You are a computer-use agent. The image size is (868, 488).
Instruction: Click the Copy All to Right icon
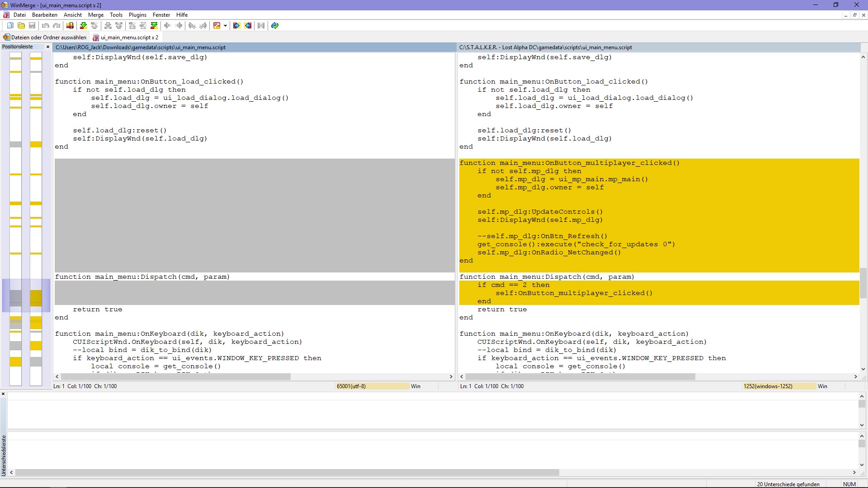(x=236, y=26)
